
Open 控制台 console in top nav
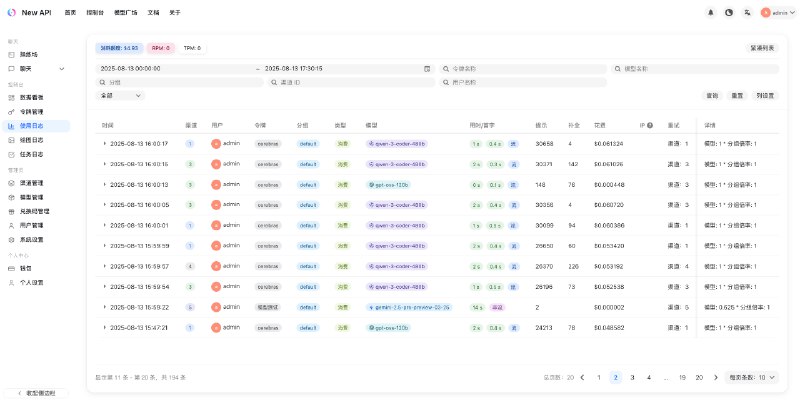click(x=95, y=13)
